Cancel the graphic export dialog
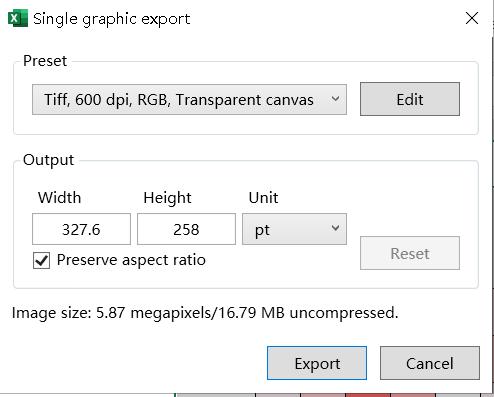Screen dimensions: 494x397 pyautogui.click(x=430, y=363)
